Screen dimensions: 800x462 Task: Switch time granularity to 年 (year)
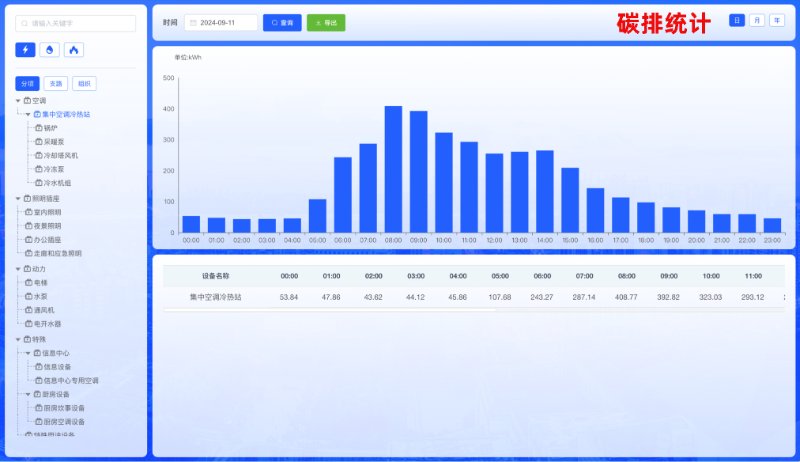pyautogui.click(x=777, y=20)
